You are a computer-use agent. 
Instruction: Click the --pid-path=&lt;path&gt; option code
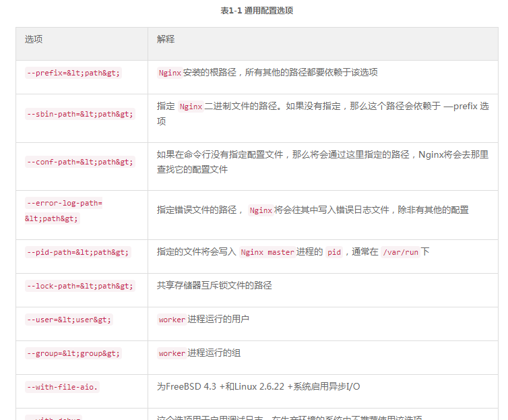tap(77, 252)
